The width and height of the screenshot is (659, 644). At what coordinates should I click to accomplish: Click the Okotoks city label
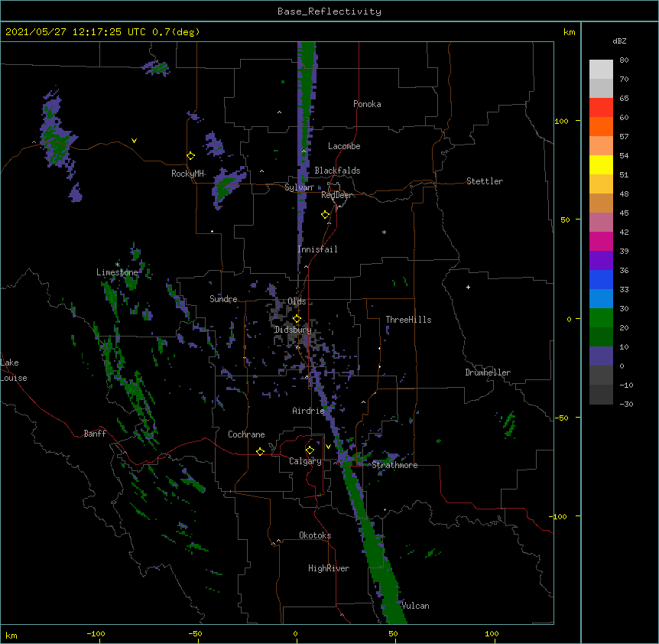[315, 535]
